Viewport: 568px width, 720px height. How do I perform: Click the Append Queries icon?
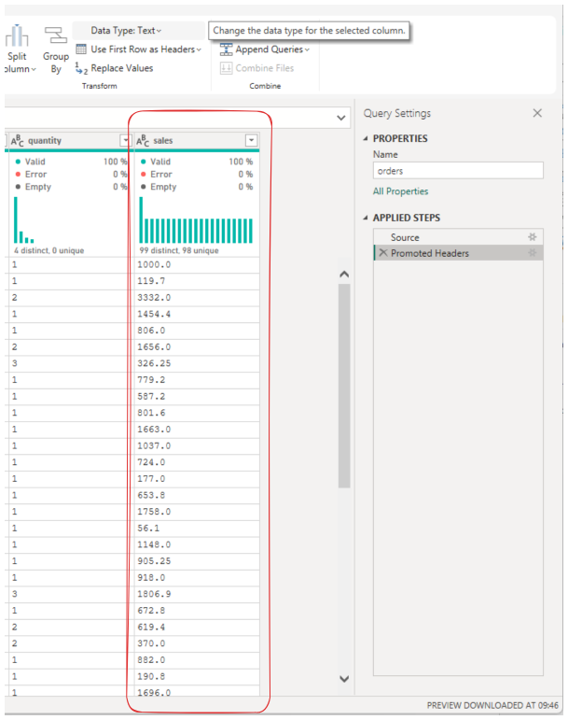click(x=226, y=49)
